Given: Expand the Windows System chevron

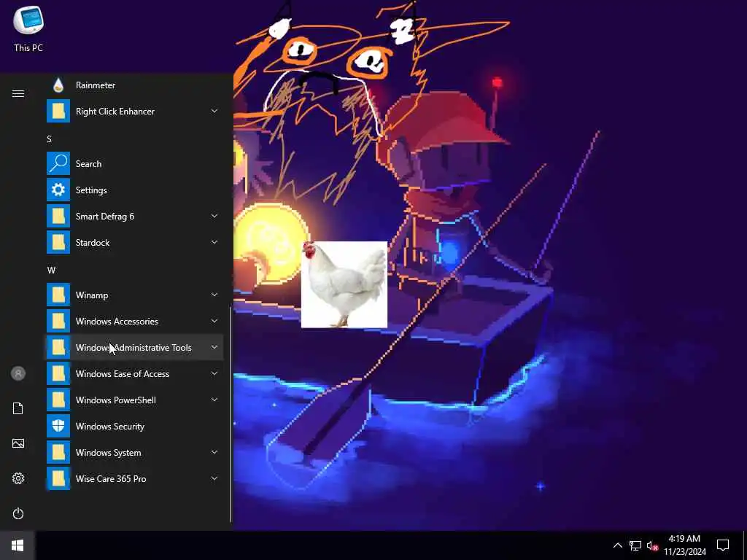Looking at the screenshot, I should (214, 452).
